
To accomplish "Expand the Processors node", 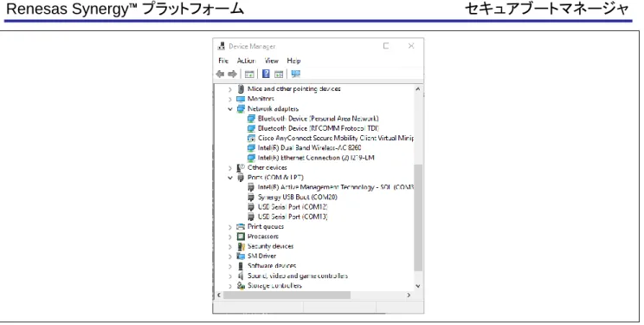I will (x=230, y=237).
